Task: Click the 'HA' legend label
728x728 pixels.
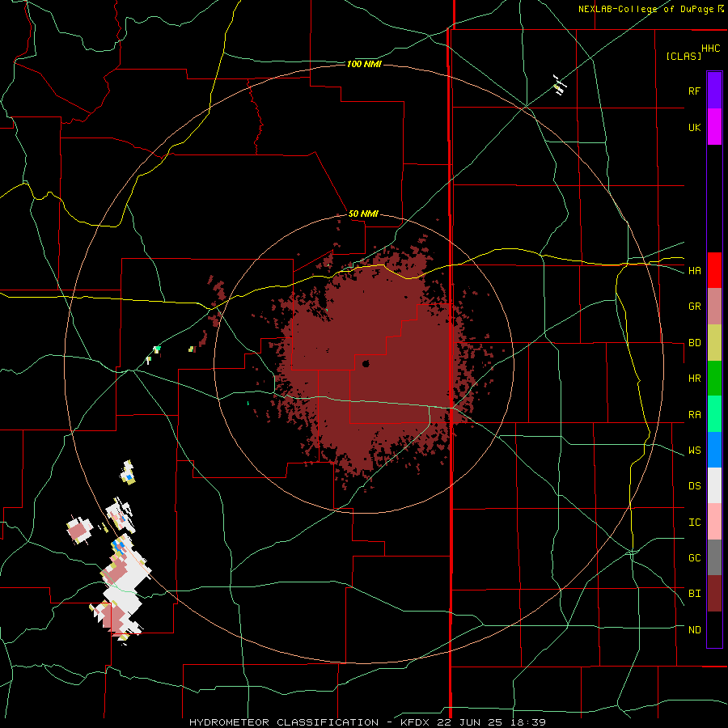Action: click(x=694, y=271)
